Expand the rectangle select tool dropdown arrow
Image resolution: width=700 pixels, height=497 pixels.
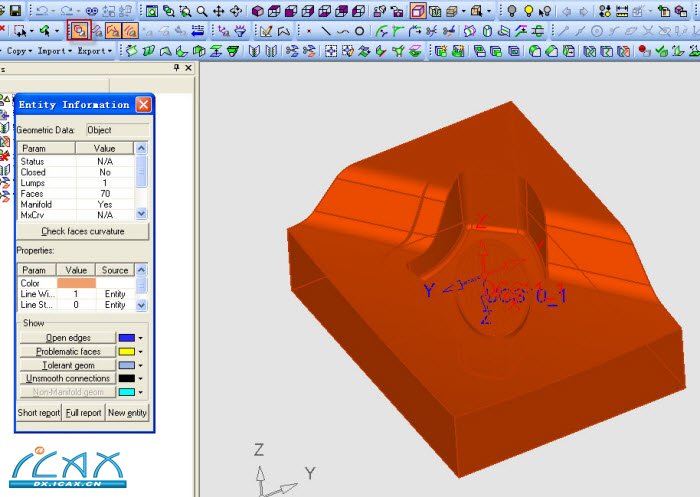(32, 31)
